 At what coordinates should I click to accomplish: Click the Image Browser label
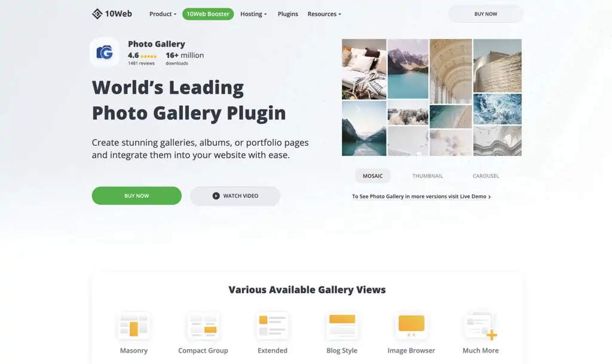pos(411,350)
